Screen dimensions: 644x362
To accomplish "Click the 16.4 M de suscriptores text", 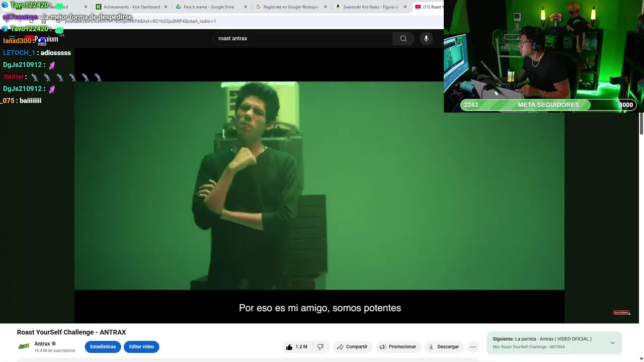I will point(55,350).
